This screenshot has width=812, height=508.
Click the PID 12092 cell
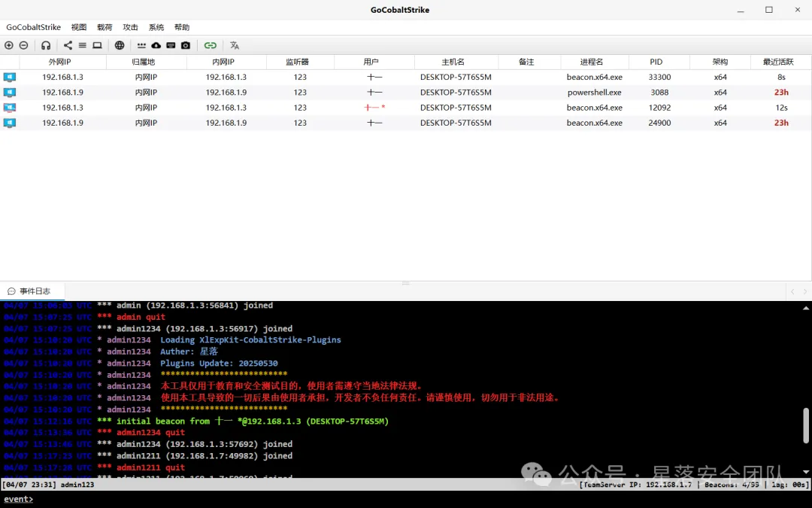click(x=659, y=108)
